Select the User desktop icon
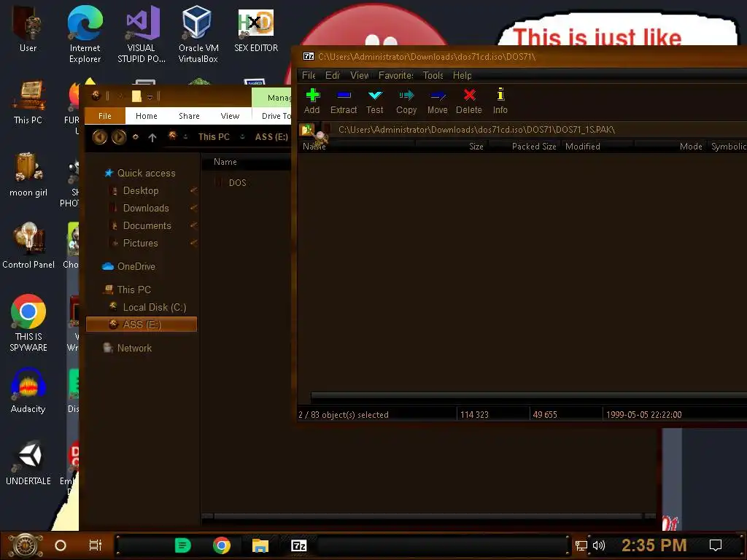 [28, 29]
